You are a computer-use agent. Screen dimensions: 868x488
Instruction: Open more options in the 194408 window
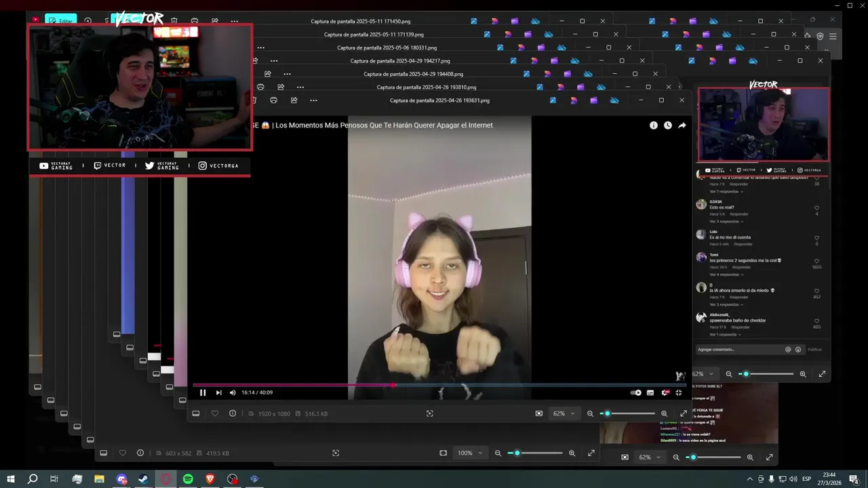pos(288,74)
